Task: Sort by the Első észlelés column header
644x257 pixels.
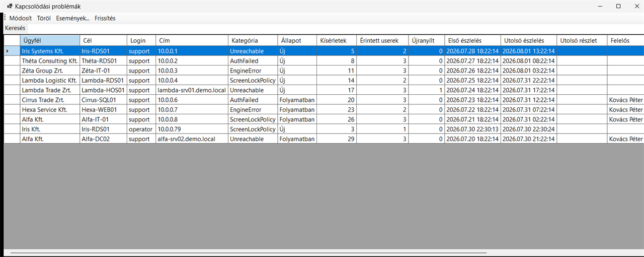Action: [x=473, y=40]
